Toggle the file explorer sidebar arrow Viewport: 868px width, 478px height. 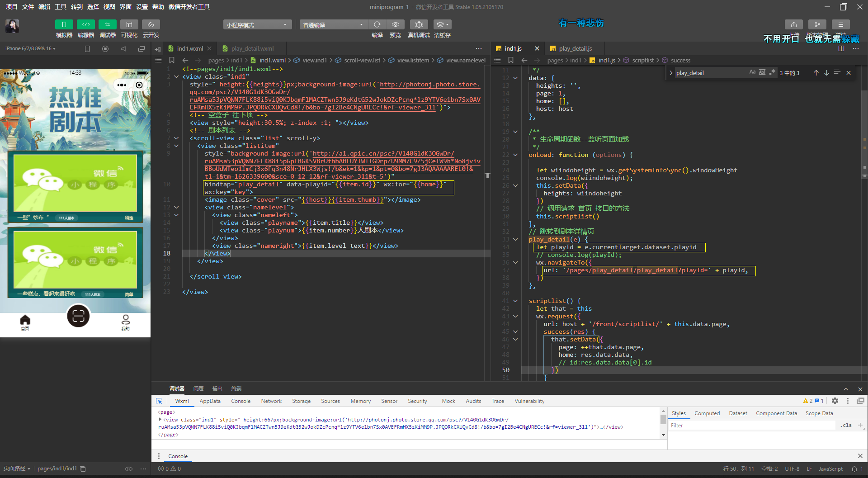click(158, 49)
